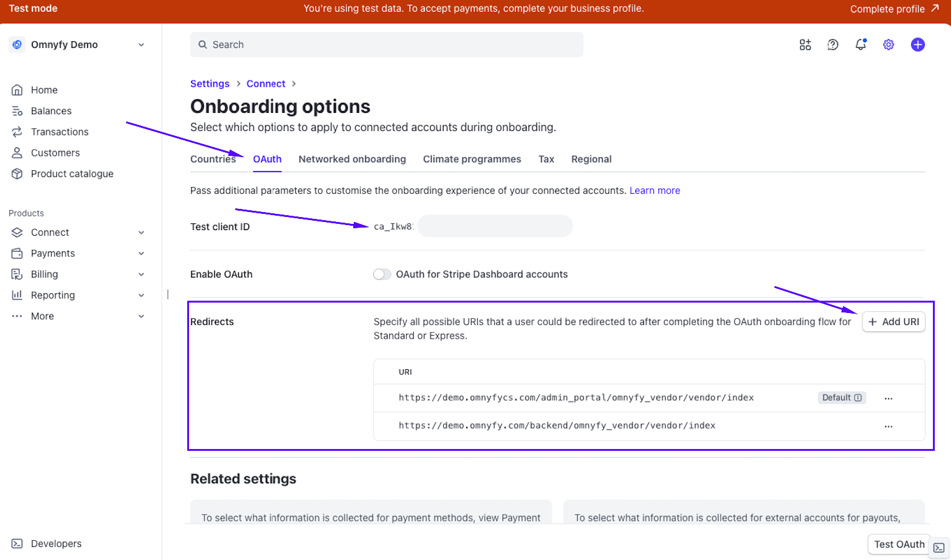The height and width of the screenshot is (560, 951).
Task: Click the Home icon in sidebar
Action: point(17,90)
